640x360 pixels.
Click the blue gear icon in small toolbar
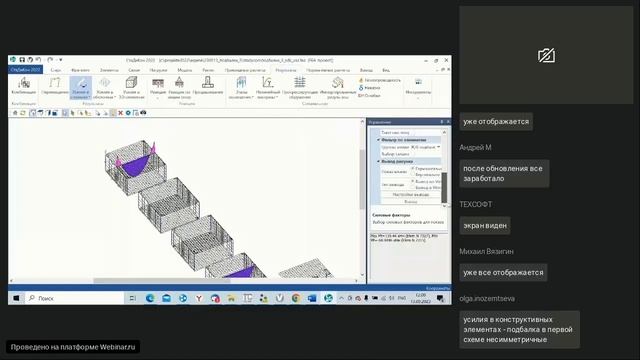128,113
